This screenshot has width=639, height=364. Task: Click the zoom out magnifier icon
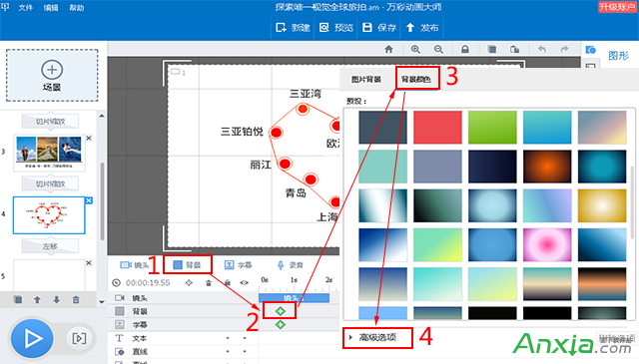tap(438, 49)
